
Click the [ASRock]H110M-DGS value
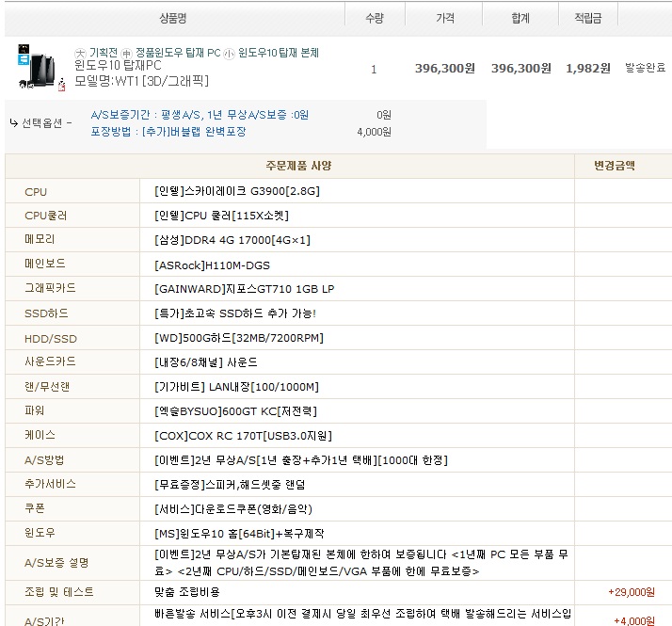pos(212,265)
